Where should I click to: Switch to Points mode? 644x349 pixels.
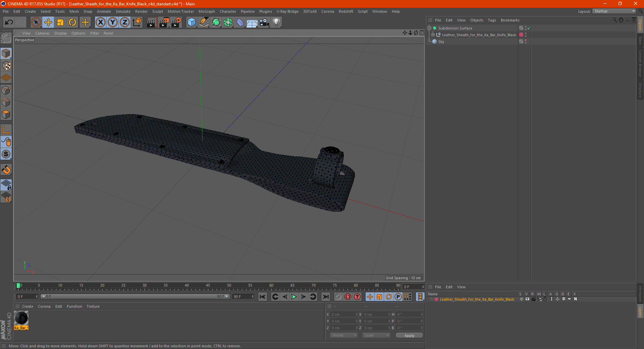[x=6, y=90]
